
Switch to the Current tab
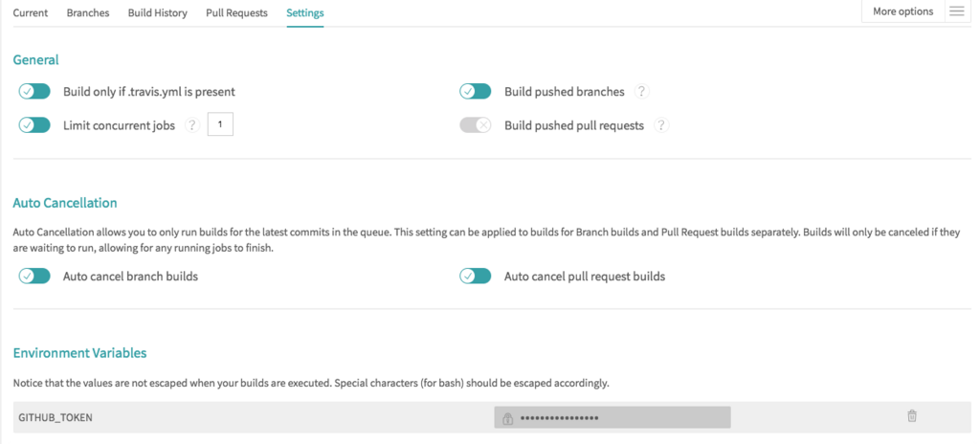tap(31, 13)
